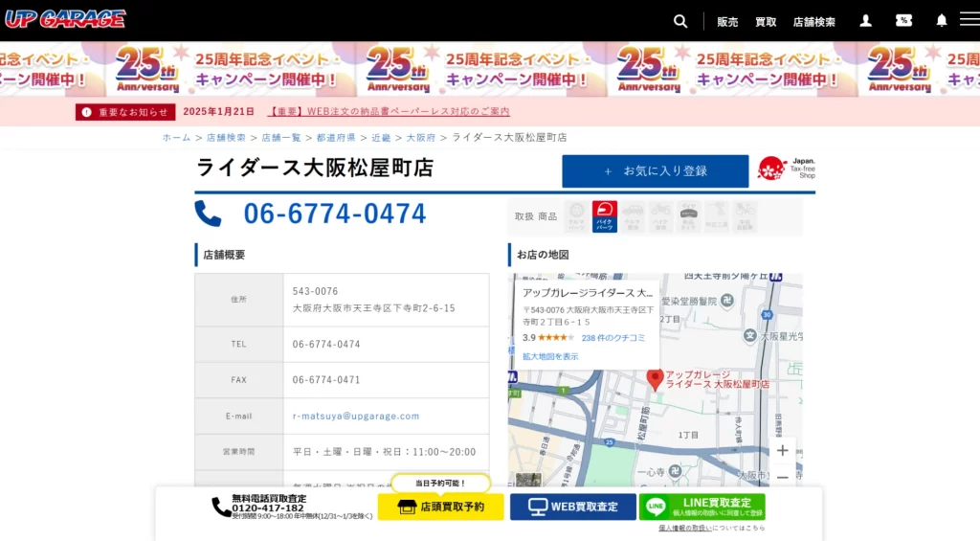Viewport: 980px width, 541px height.
Task: Open the r-matsuya@upgarage.com email link
Action: click(x=356, y=416)
